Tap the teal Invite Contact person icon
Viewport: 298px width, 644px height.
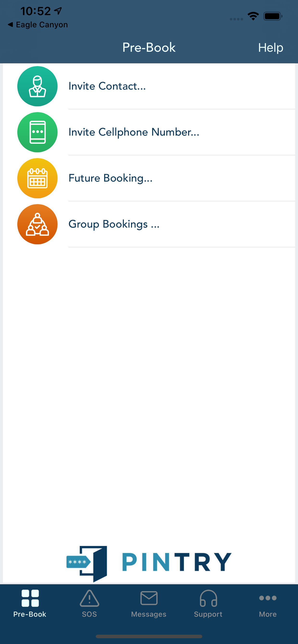pyautogui.click(x=37, y=86)
